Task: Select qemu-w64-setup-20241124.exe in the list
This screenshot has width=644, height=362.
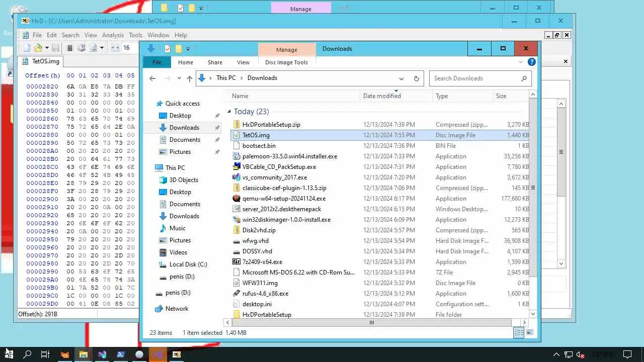Action: click(284, 199)
